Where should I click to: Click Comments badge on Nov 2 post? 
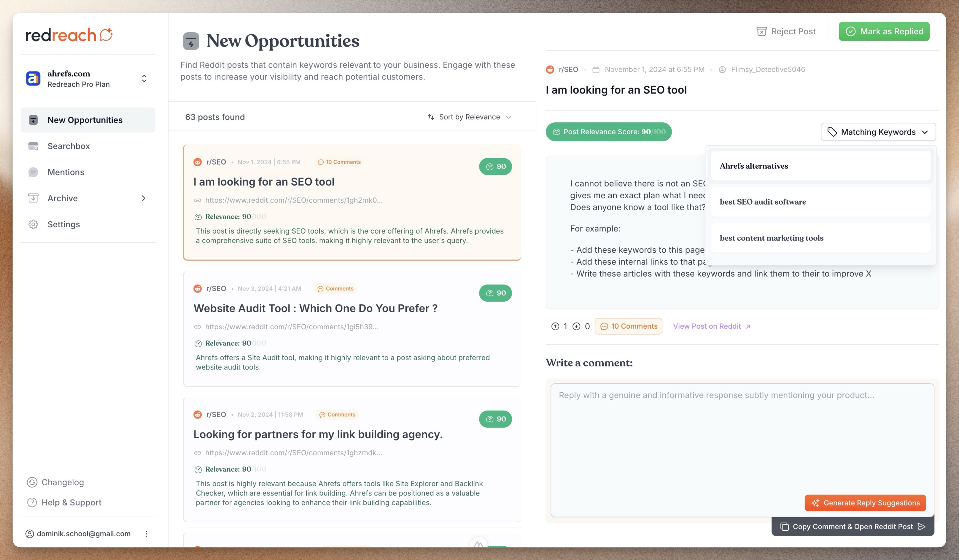click(x=337, y=415)
